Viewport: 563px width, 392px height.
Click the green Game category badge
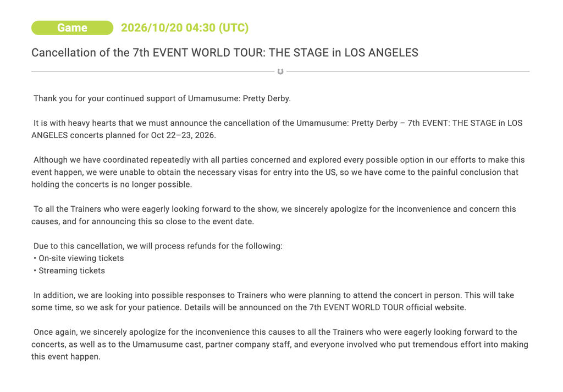[72, 27]
